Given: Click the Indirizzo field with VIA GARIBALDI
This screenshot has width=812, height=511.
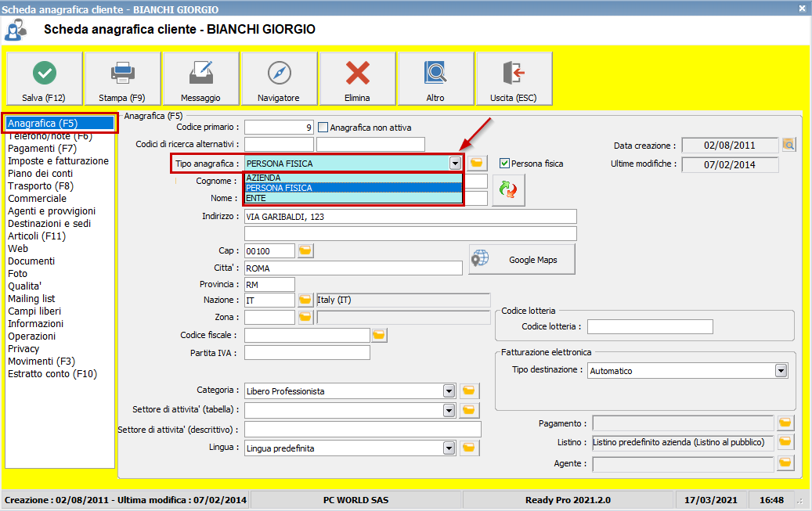Looking at the screenshot, I should click(410, 217).
